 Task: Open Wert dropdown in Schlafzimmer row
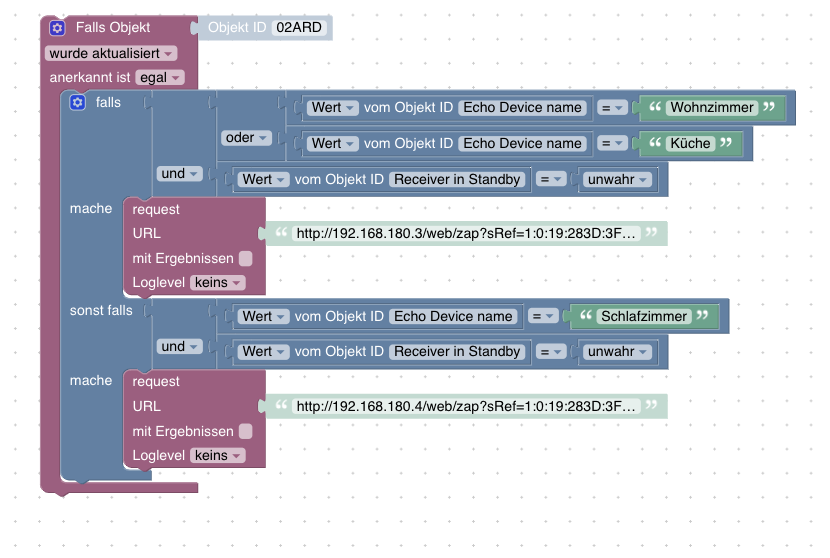tap(263, 316)
